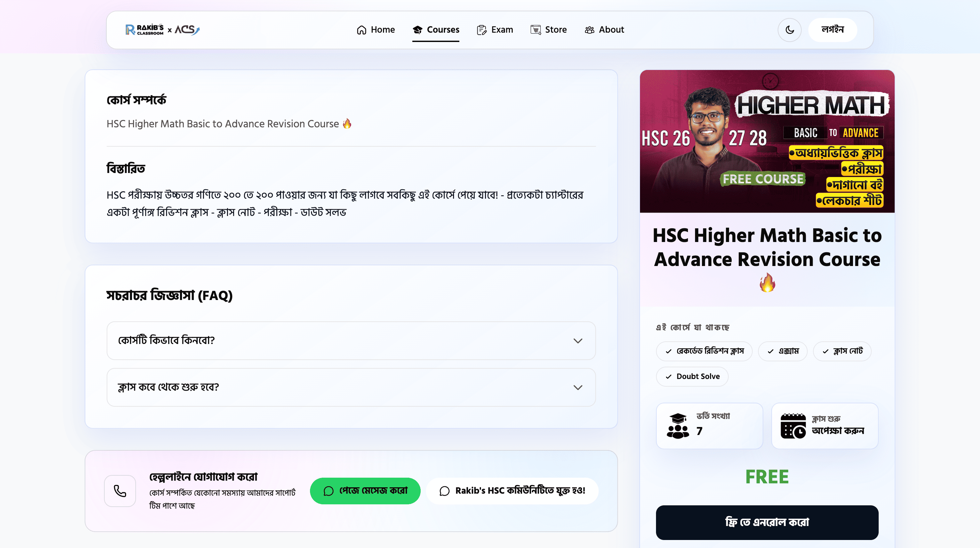
Task: Open the About menu item
Action: (x=605, y=30)
